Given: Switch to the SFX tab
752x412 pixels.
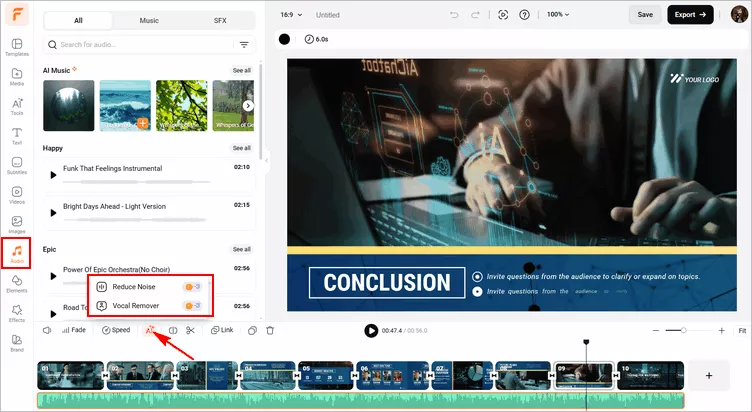Looking at the screenshot, I should tap(220, 21).
